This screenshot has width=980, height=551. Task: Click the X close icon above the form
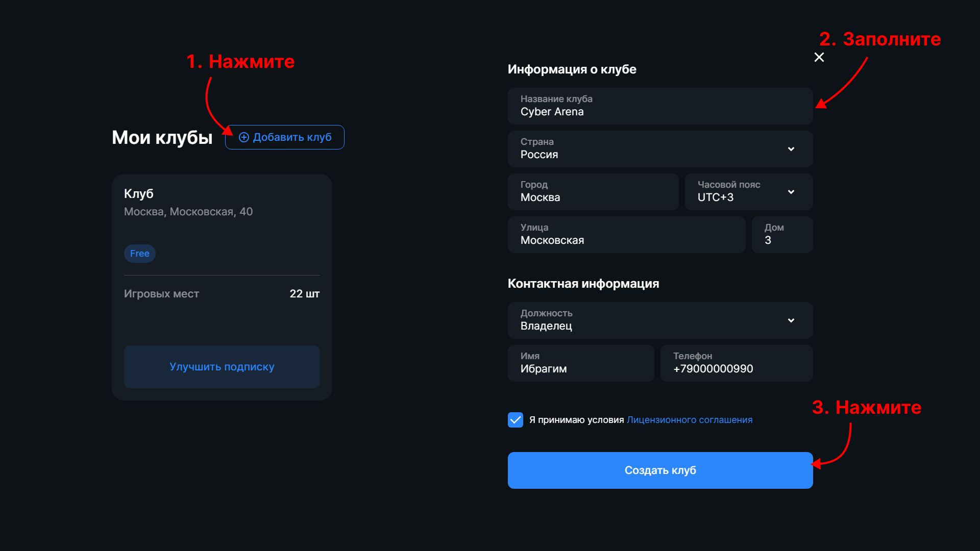819,57
